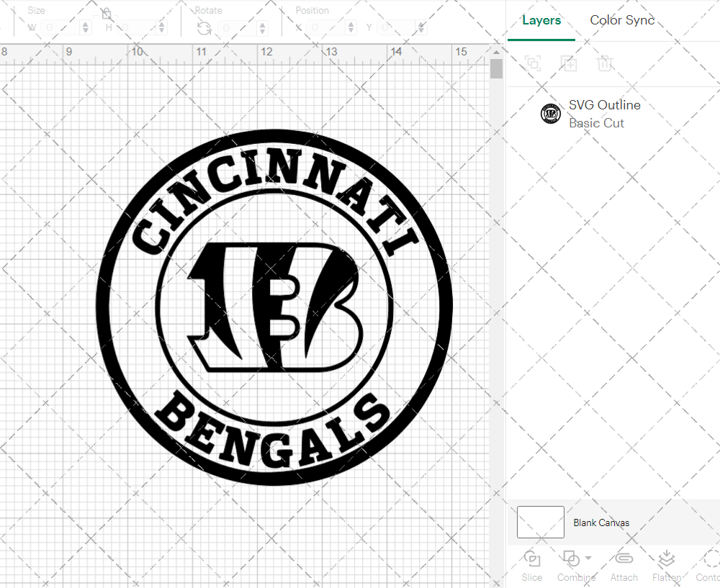Click the Position Y stepper arrows

pos(421,27)
